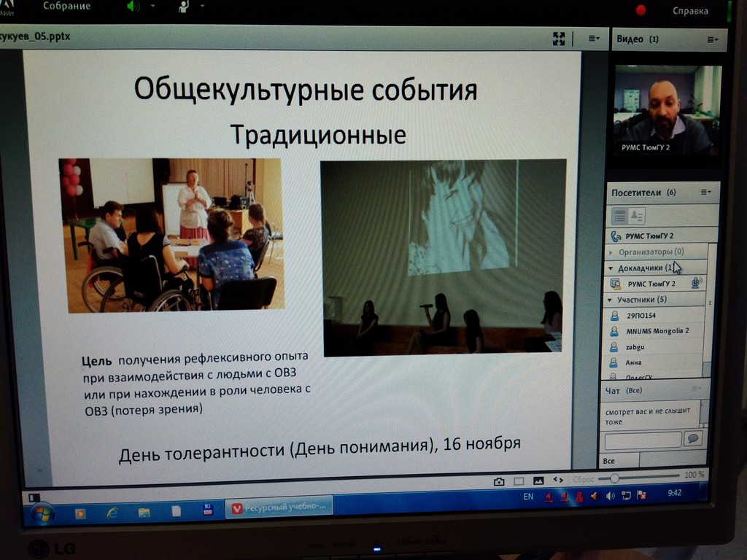Click the avatar icon beside zabgu

click(x=614, y=347)
